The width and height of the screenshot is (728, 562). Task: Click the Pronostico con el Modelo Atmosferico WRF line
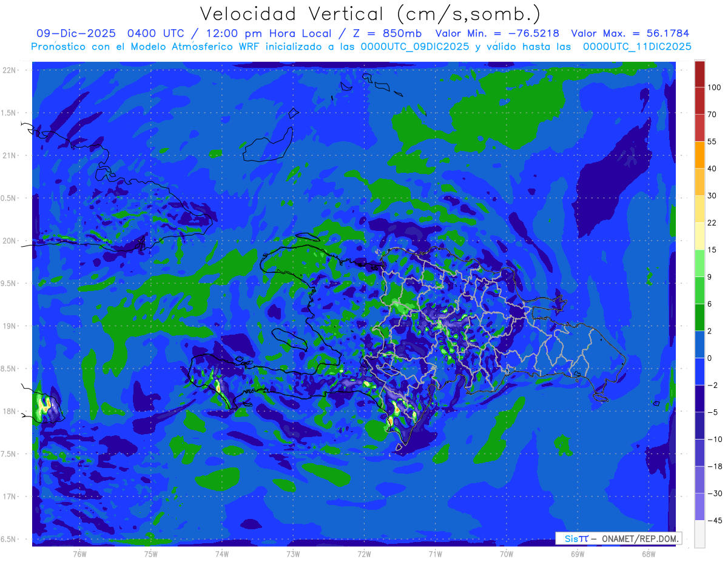tap(361, 47)
